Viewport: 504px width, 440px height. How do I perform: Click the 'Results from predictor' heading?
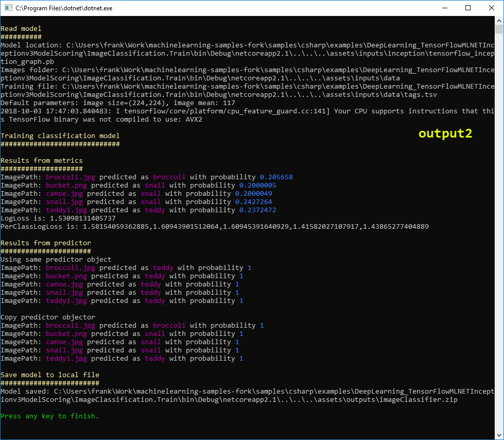46,243
